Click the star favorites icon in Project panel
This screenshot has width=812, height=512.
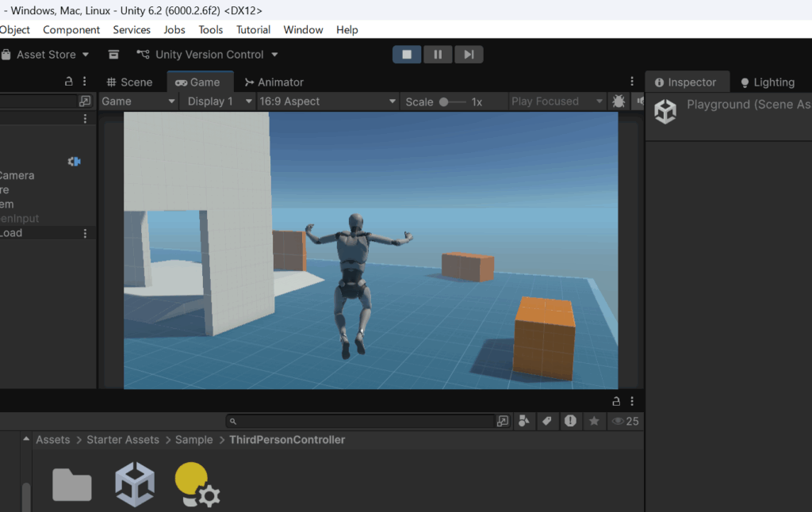593,422
